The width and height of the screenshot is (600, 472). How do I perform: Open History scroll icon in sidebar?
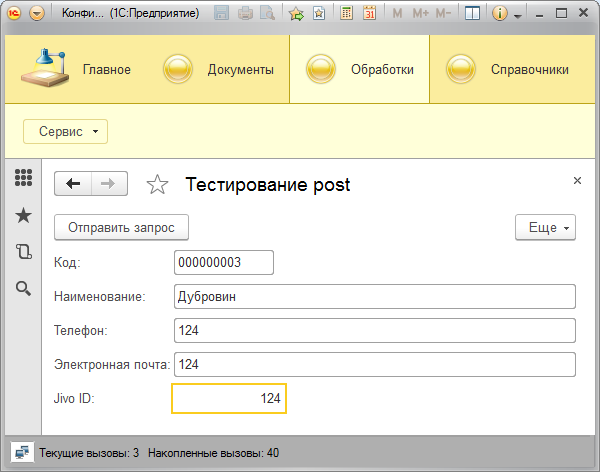tap(23, 252)
